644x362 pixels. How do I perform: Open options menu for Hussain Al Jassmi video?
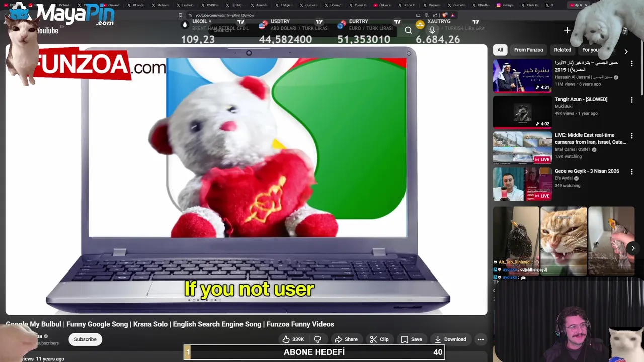pos(631,64)
